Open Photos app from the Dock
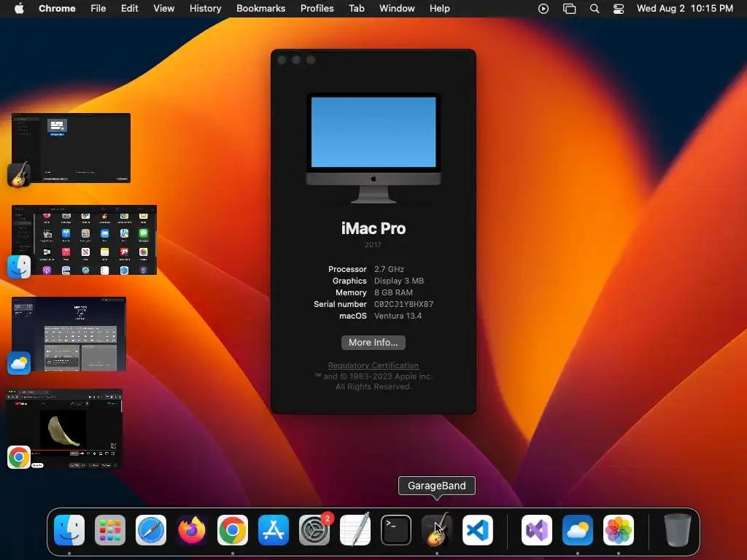The width and height of the screenshot is (747, 560). click(619, 530)
